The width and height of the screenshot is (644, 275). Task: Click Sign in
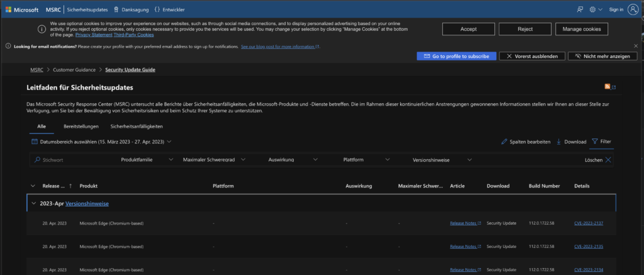616,9
